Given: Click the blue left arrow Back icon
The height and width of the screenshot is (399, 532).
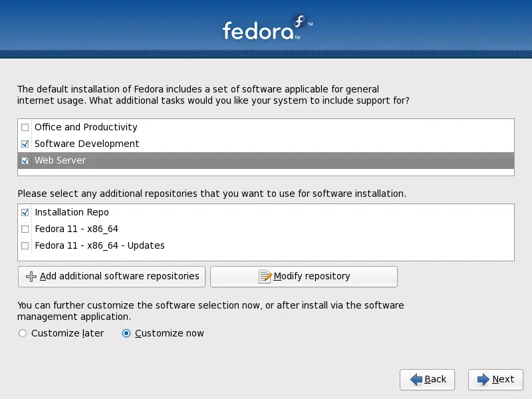Looking at the screenshot, I should point(416,379).
